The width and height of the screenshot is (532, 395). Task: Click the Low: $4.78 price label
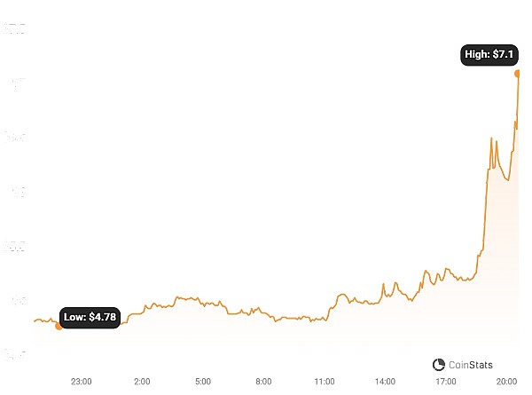pyautogui.click(x=90, y=317)
